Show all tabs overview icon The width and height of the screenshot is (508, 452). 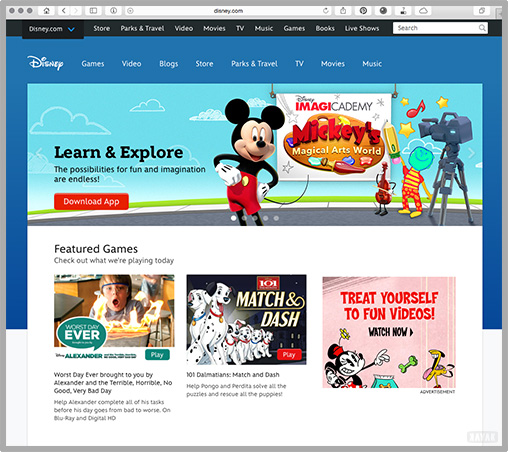click(482, 11)
